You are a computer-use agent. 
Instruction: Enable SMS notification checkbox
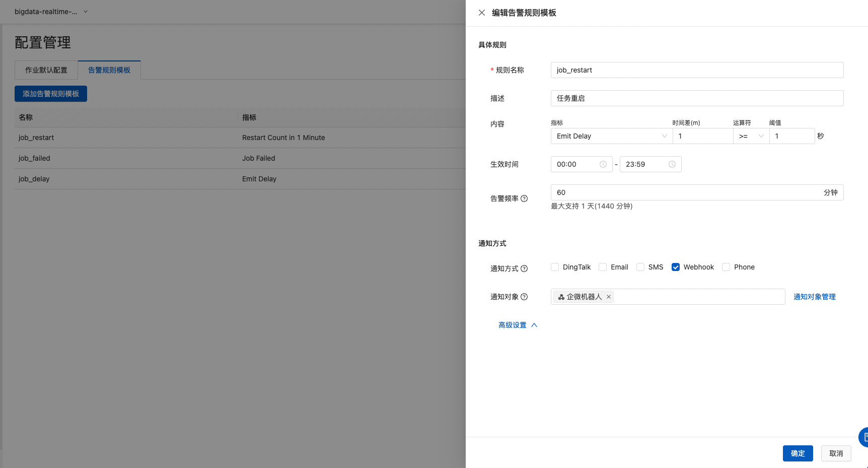(x=640, y=267)
